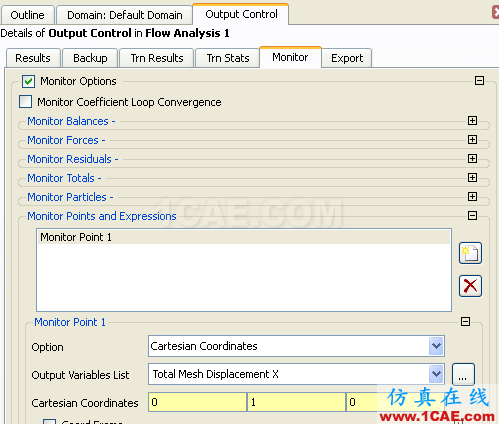Screen dimensions: 499x424
Task: Delete selected monitor point with red X
Action: click(470, 286)
